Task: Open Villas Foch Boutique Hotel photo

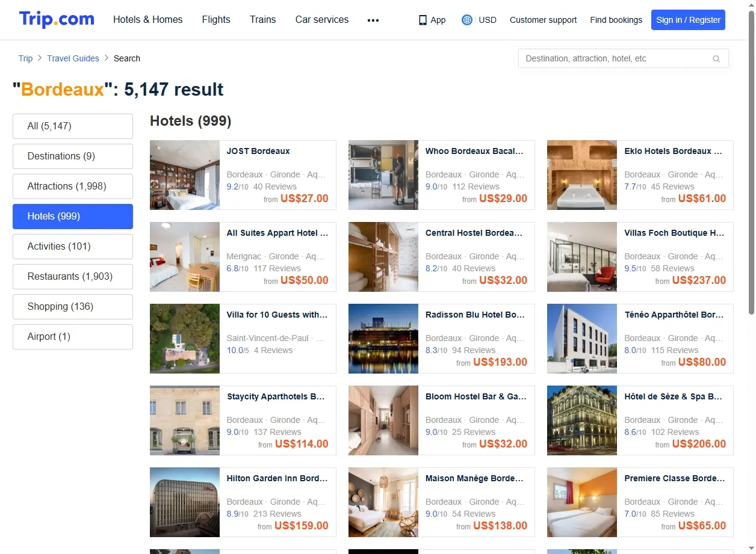Action: 582,257
